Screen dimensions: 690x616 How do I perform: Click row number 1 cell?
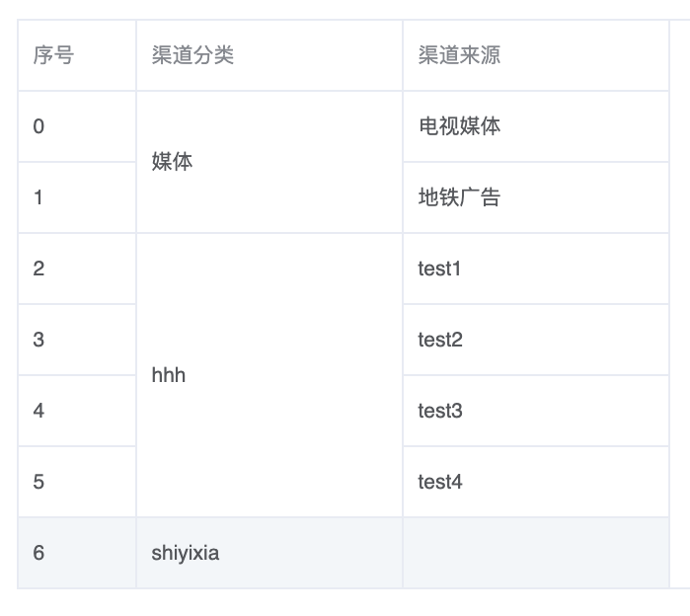tap(77, 197)
